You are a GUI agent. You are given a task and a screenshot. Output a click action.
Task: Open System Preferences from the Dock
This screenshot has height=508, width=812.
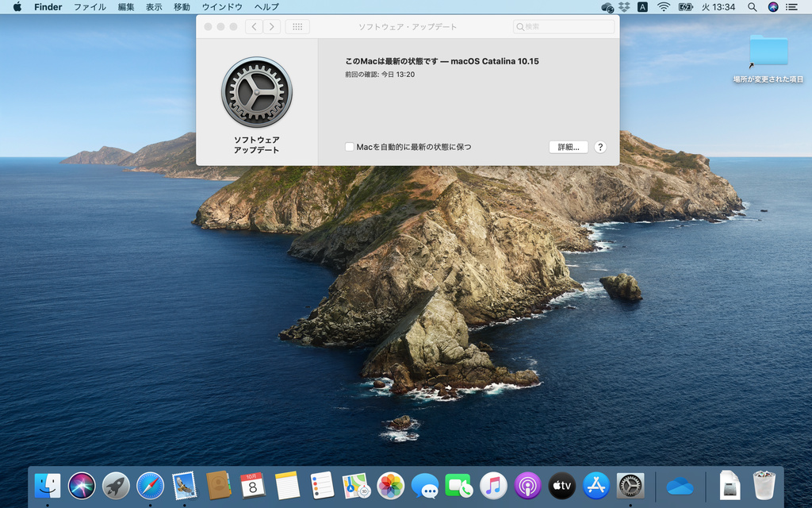629,485
